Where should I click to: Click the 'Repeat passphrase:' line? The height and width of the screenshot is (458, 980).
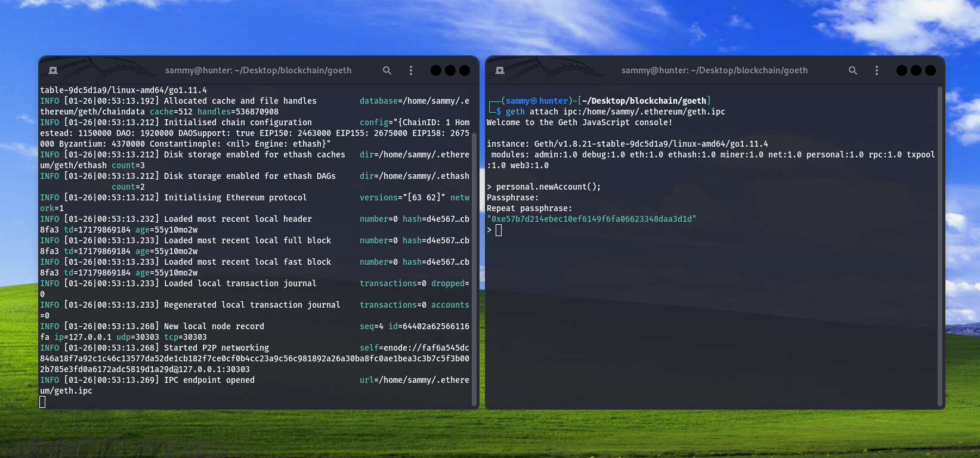530,208
